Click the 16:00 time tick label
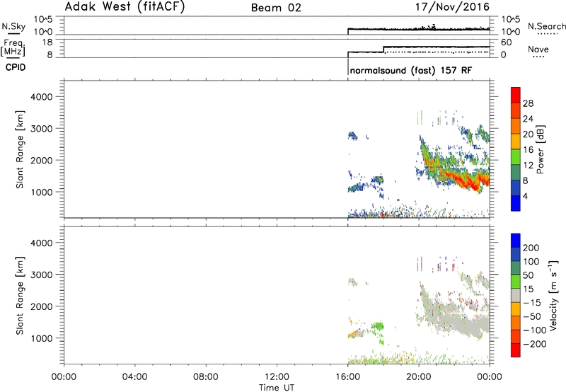This screenshot has height=392, width=566. pos(347,377)
